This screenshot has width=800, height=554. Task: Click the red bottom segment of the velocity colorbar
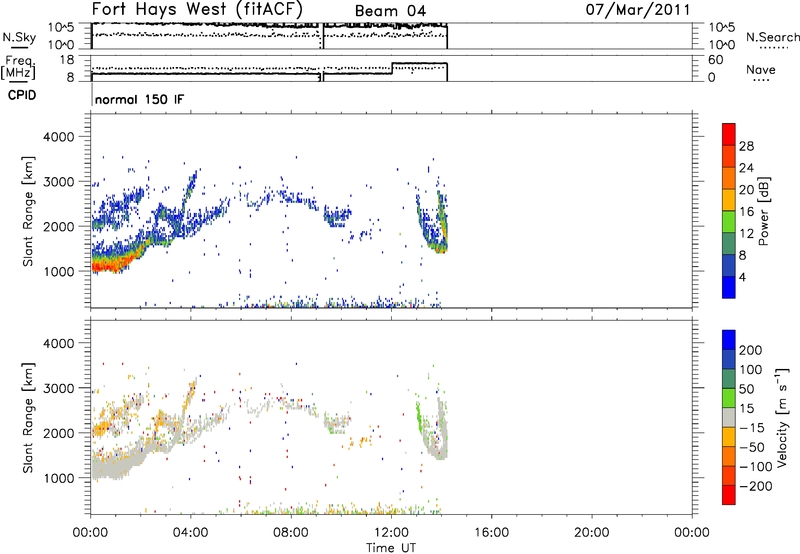729,495
